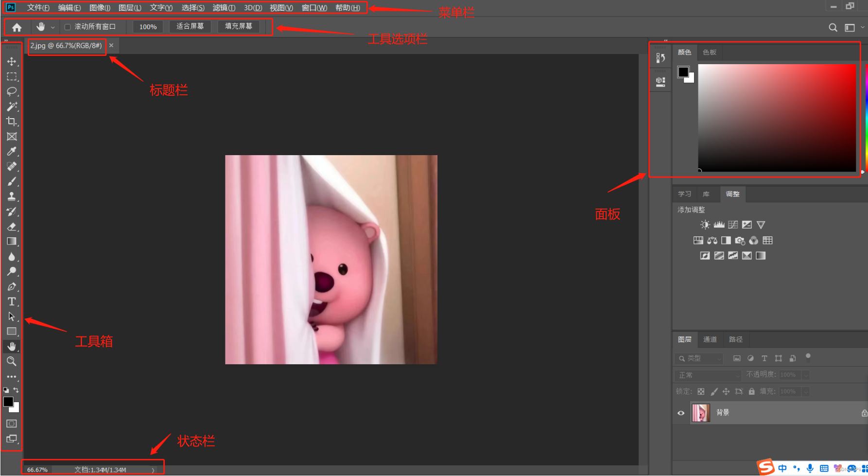
Task: Select the Lasso tool
Action: pos(12,91)
